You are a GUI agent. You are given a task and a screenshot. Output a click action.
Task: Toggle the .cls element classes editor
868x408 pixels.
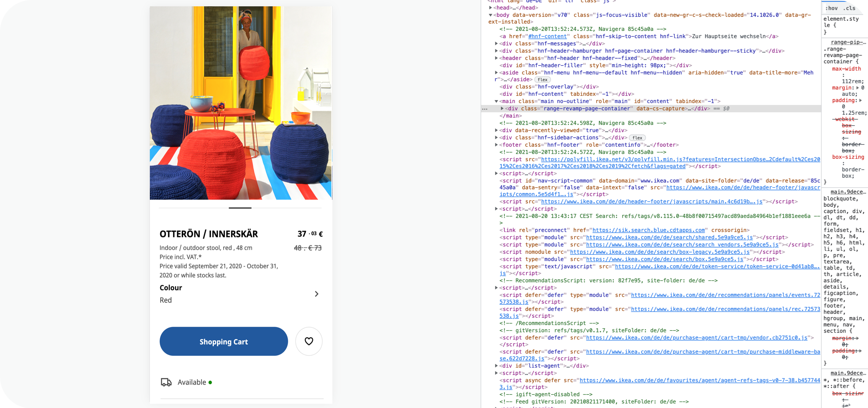click(x=849, y=8)
